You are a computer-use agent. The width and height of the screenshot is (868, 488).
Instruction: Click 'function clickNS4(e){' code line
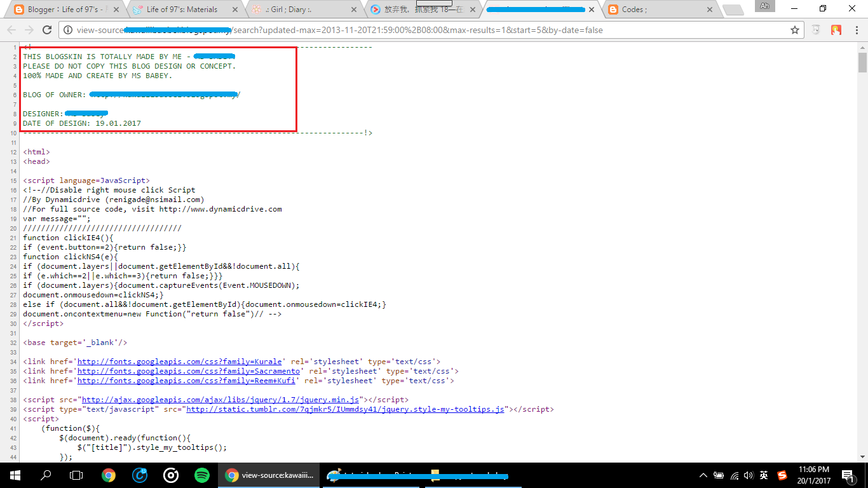click(71, 257)
